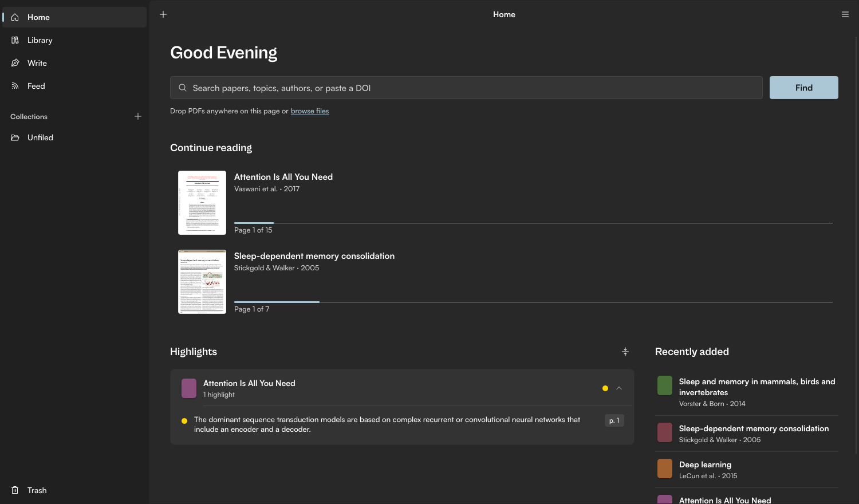Click orange icon for Deep learning paper
The height and width of the screenshot is (504, 859).
[x=665, y=468]
